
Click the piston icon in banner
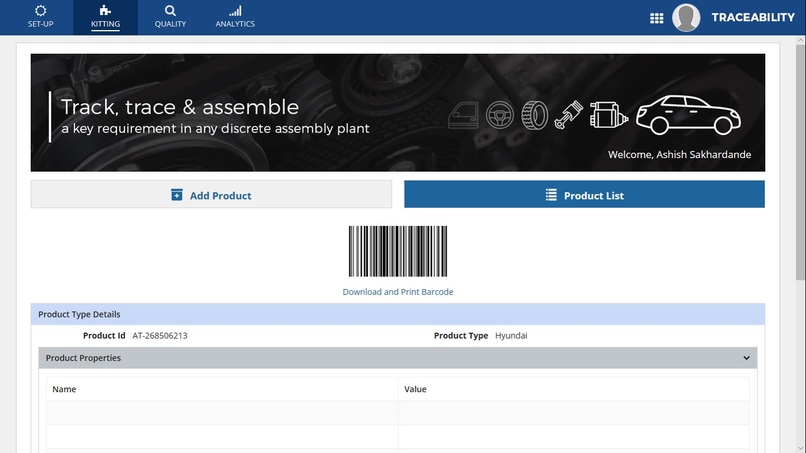(x=569, y=115)
